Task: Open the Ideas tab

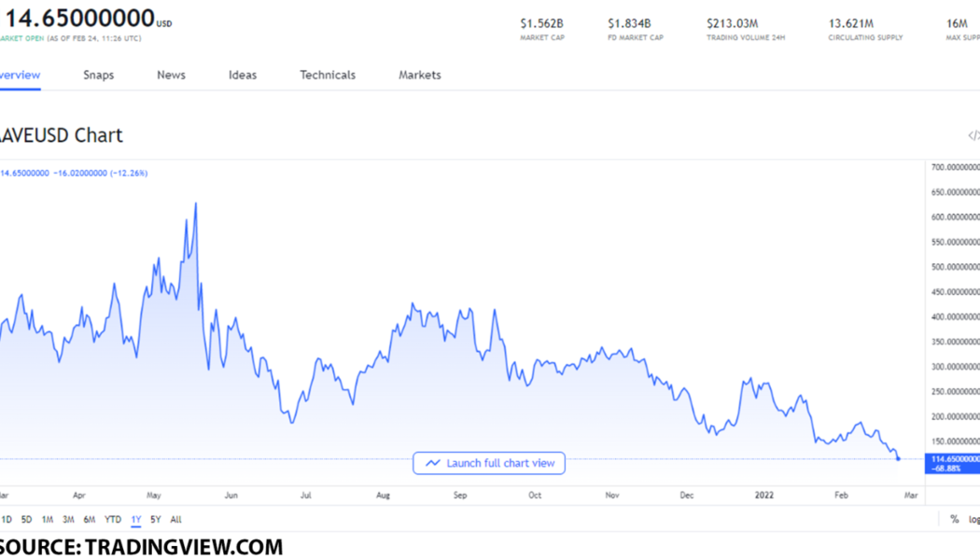Action: pos(242,75)
